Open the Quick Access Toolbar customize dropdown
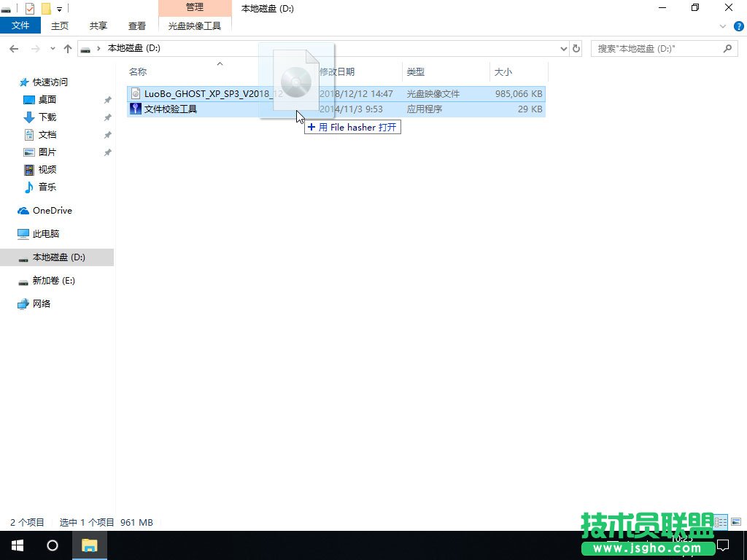Screen dimensions: 747x560 [58, 8]
